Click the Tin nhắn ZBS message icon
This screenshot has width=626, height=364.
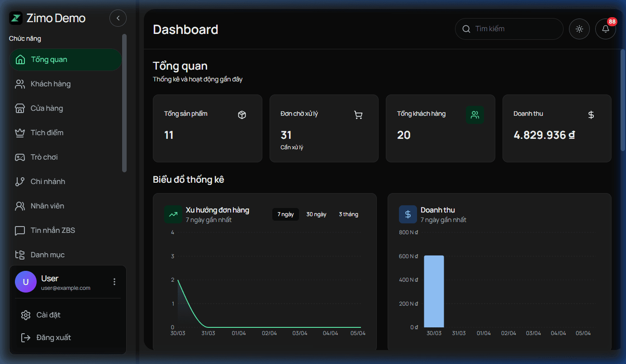[20, 230]
